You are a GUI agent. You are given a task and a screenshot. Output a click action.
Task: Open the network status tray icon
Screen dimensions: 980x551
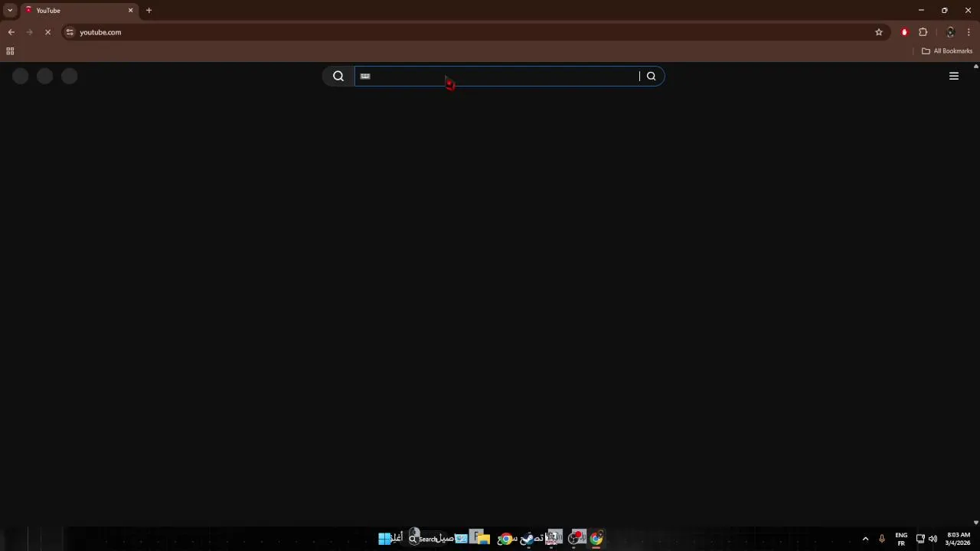coord(920,539)
